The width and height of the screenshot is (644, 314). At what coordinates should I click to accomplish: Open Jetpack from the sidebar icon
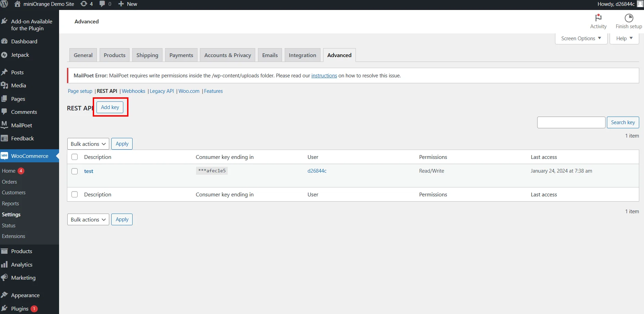coord(5,55)
